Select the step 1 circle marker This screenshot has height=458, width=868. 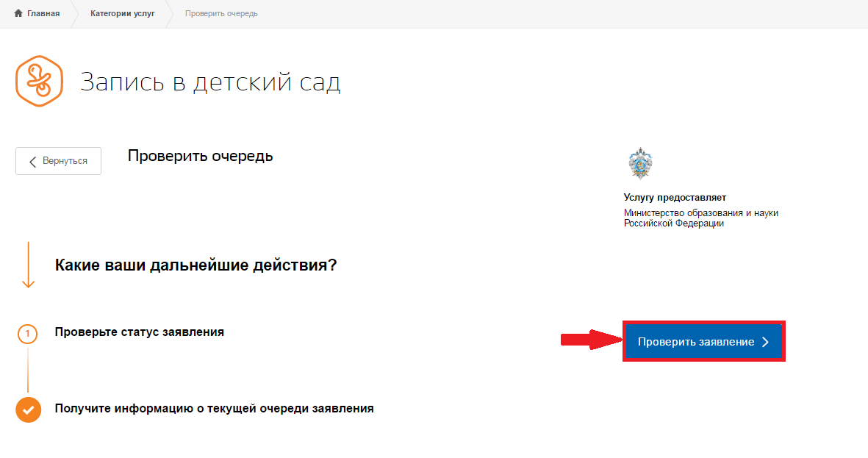(x=28, y=334)
